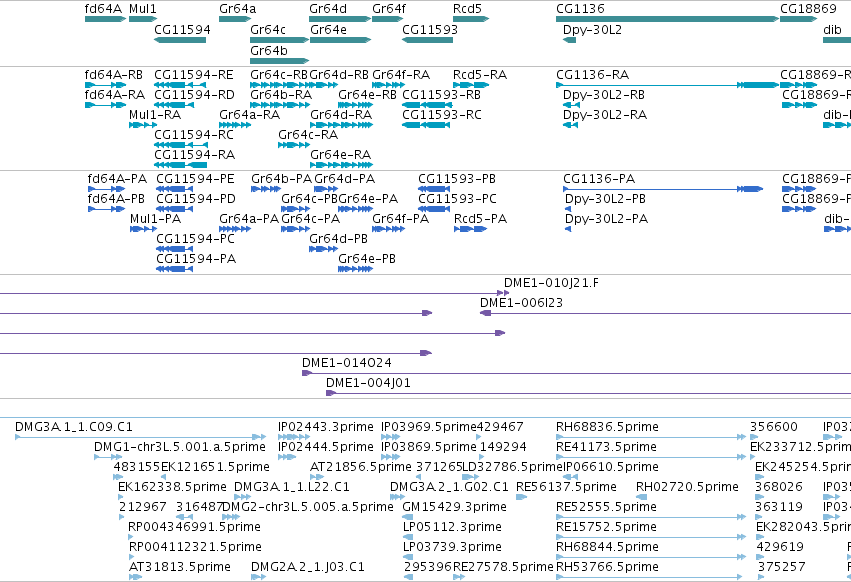
Task: Select transcript CG11593-RB
Action: 428,105
